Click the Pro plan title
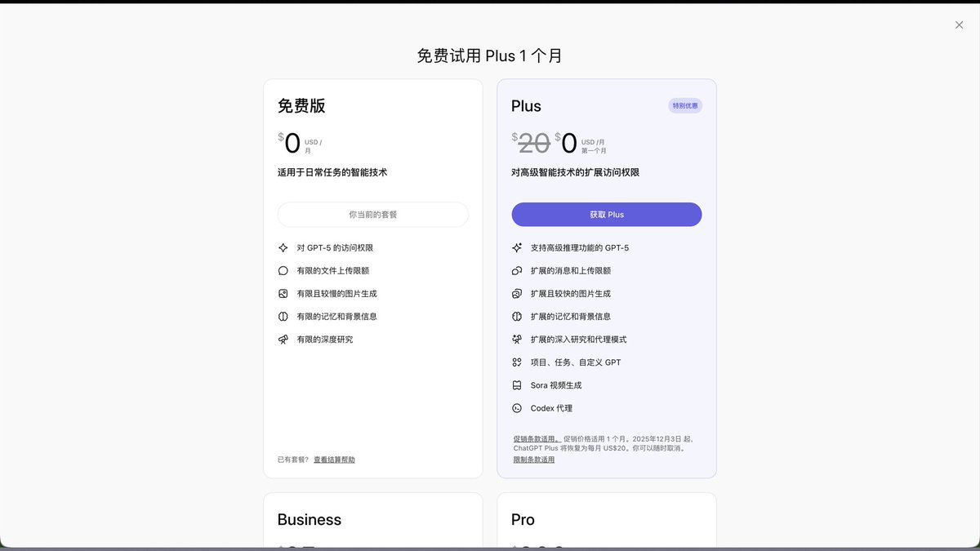 tap(523, 520)
